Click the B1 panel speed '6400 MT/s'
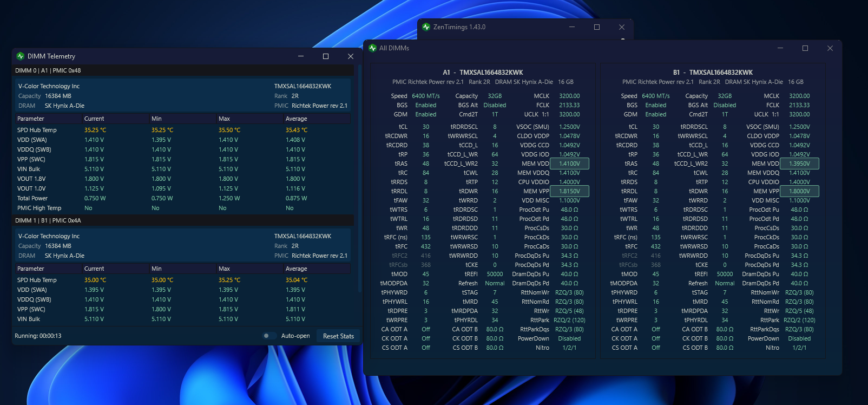The image size is (868, 405). pos(656,96)
